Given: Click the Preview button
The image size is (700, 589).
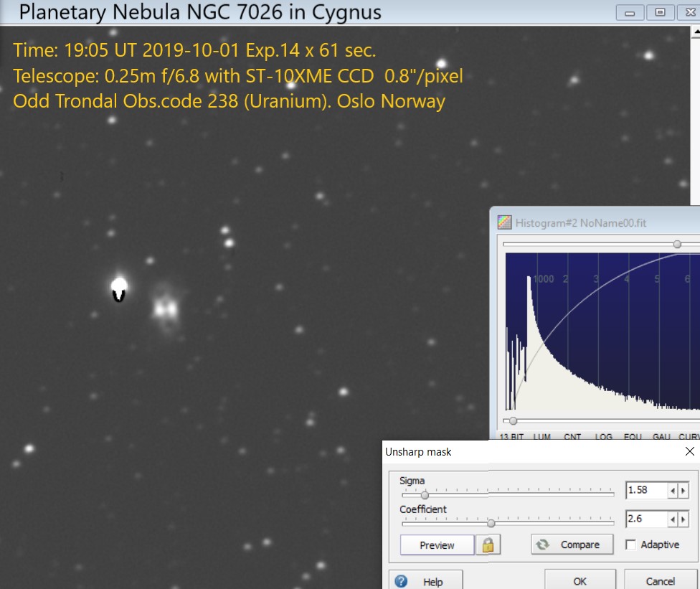Looking at the screenshot, I should 437,545.
